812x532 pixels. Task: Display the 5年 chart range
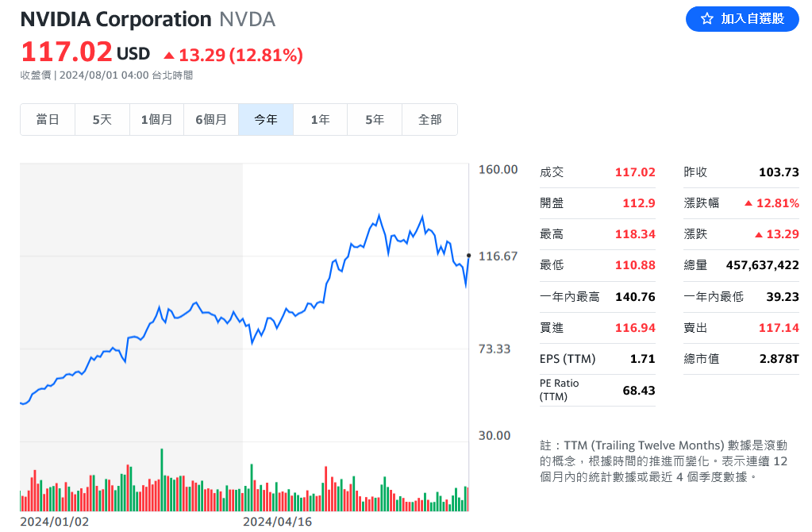coord(375,120)
